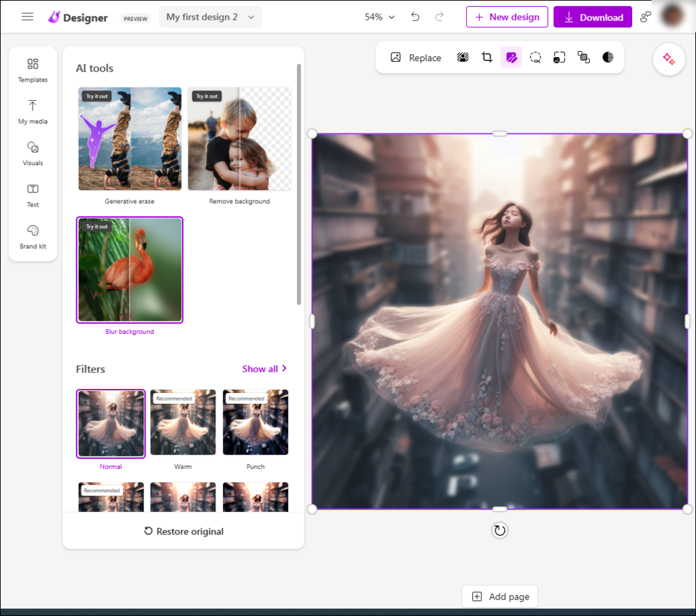Select the crop tool in image toolbar
This screenshot has height=616, width=696.
(x=487, y=58)
